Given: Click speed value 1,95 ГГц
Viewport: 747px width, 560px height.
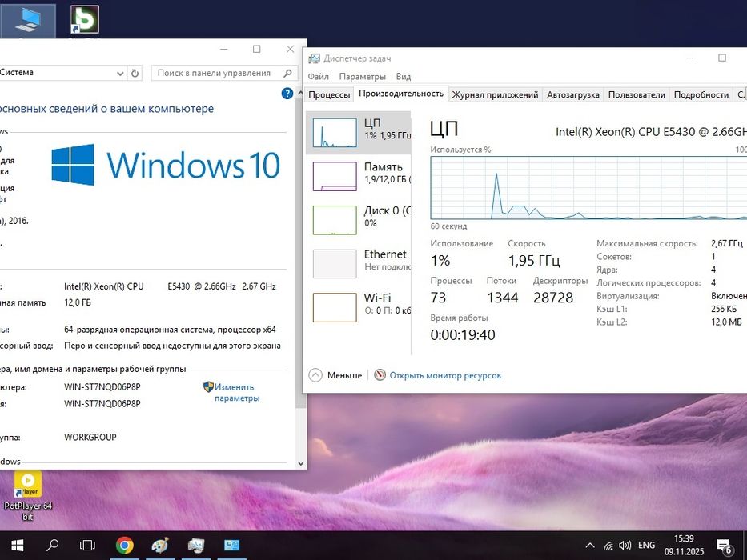Looking at the screenshot, I should (533, 261).
